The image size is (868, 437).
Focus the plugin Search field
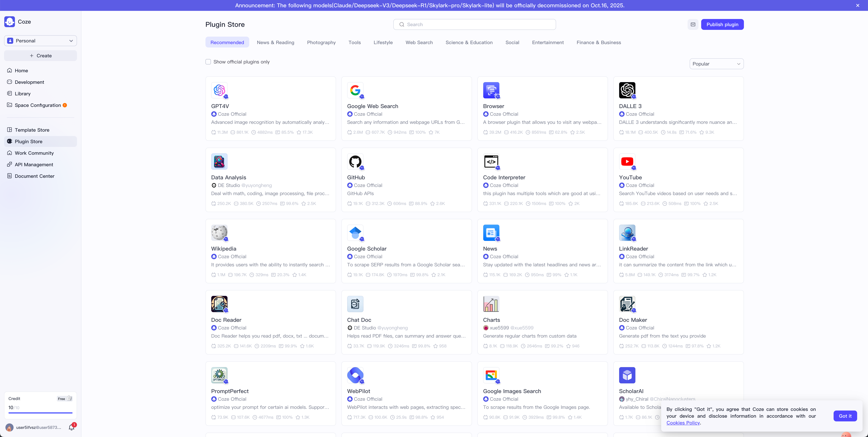[x=475, y=24]
